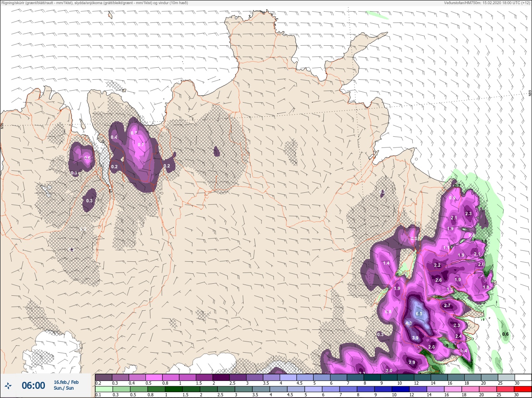Select the 16.feb./Feb Sun date label
This screenshot has height=398, width=532.
tap(66, 385)
